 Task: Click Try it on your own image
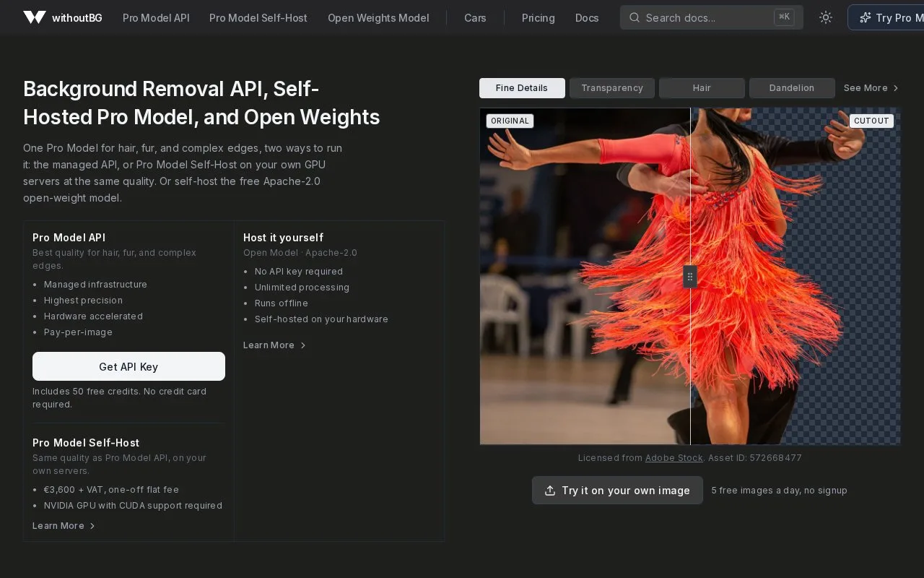click(x=617, y=491)
